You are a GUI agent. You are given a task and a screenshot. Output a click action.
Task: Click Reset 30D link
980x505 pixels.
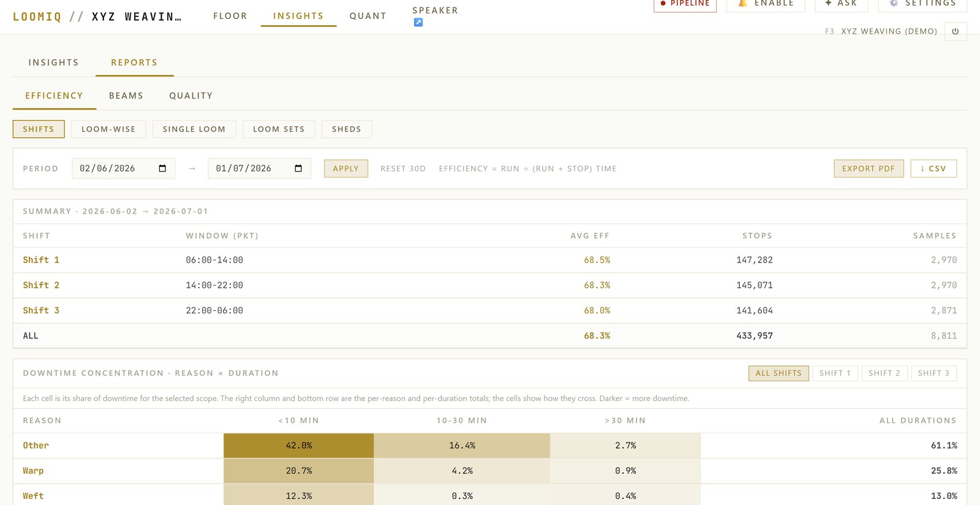(x=403, y=169)
